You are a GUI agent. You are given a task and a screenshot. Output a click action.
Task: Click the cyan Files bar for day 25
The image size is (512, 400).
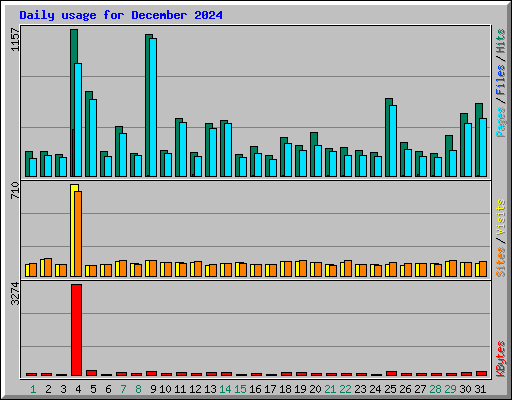pos(393,141)
